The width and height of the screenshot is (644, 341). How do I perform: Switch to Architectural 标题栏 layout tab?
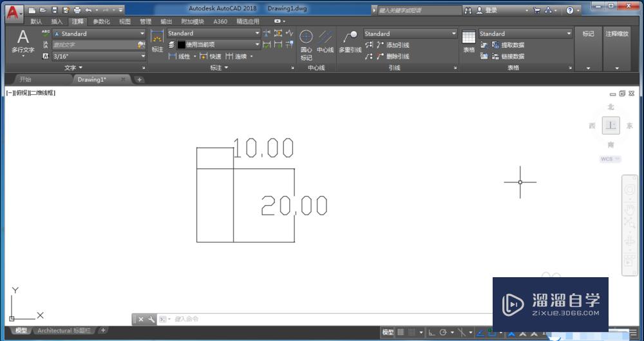(x=64, y=330)
